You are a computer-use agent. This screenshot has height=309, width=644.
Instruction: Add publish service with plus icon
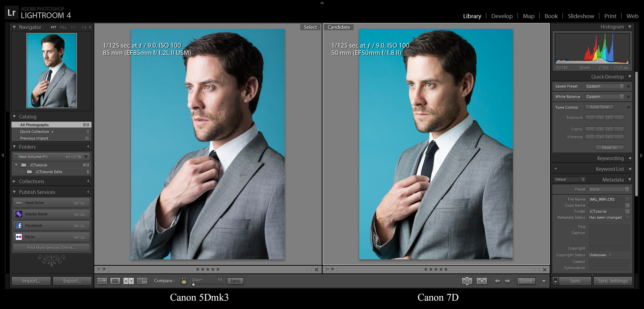coord(89,192)
